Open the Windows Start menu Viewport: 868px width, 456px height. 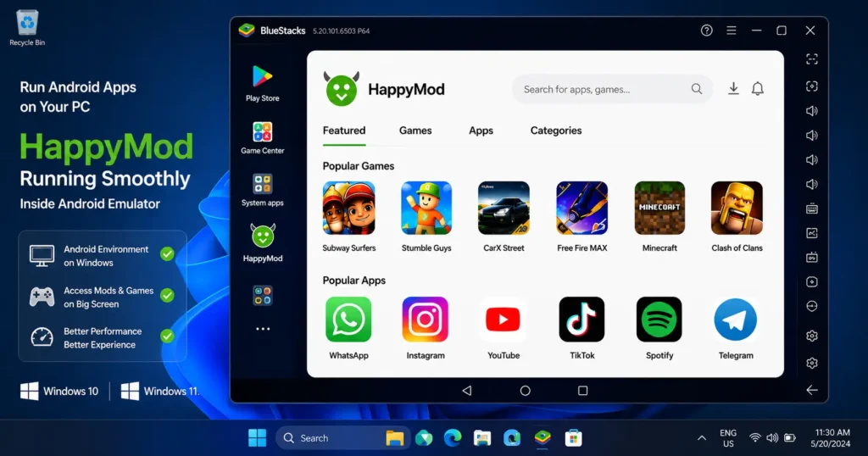(257, 437)
